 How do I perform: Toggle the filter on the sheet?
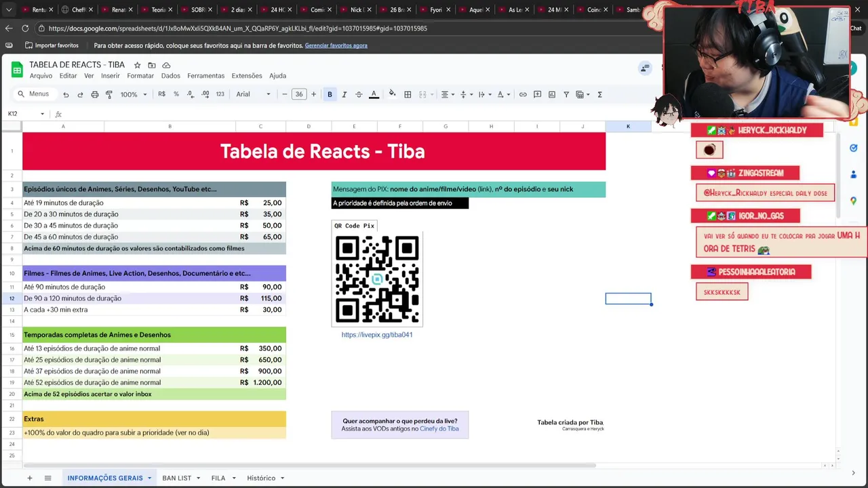pos(566,94)
